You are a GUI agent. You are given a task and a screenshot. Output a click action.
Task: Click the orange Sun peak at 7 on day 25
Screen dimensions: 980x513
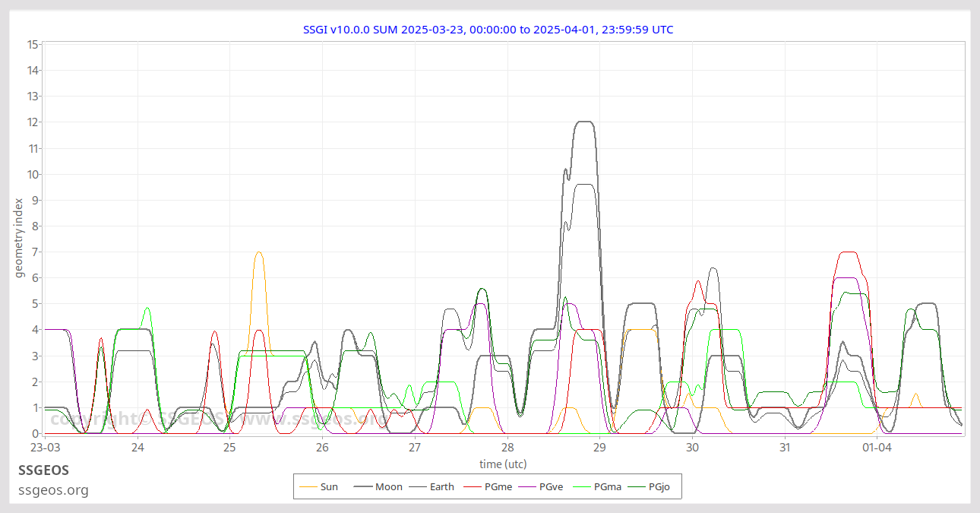tap(259, 252)
